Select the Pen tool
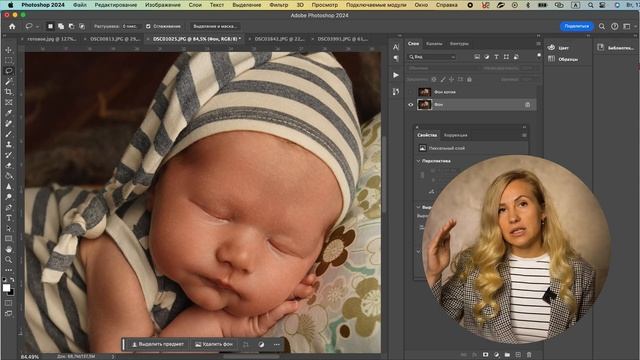This screenshot has height=360, width=640. pos(9,208)
